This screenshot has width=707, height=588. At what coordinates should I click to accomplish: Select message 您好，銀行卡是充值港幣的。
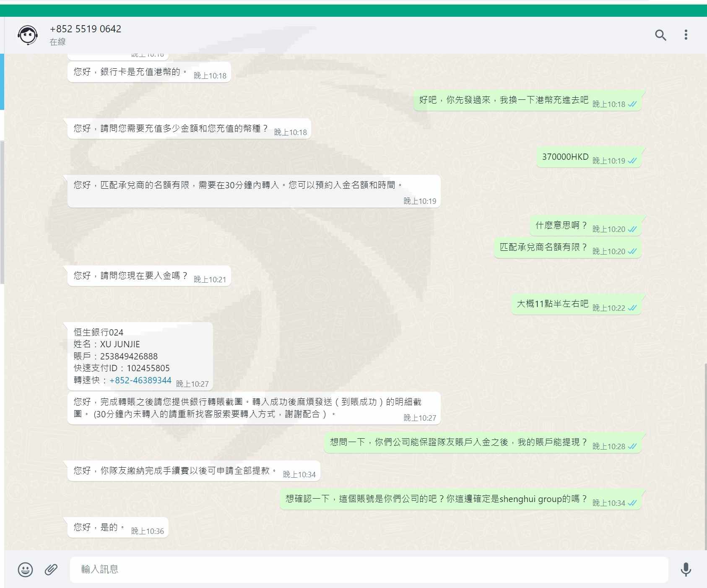pos(149,72)
